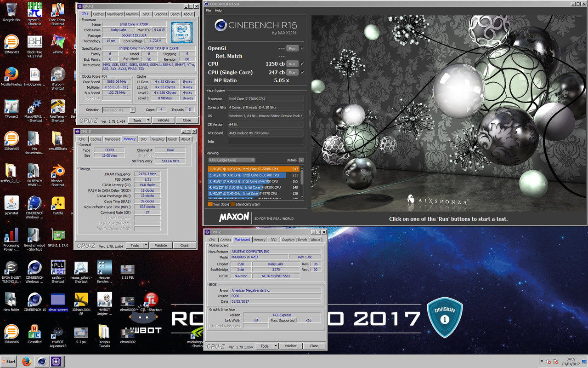Click the CPU-Z button in the taskbar
This screenshot has width=588, height=368.
click(56, 362)
